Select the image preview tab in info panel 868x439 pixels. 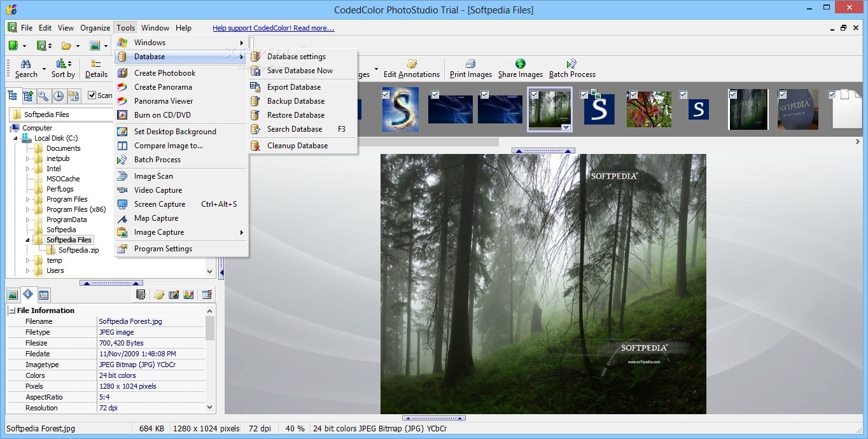tap(13, 295)
